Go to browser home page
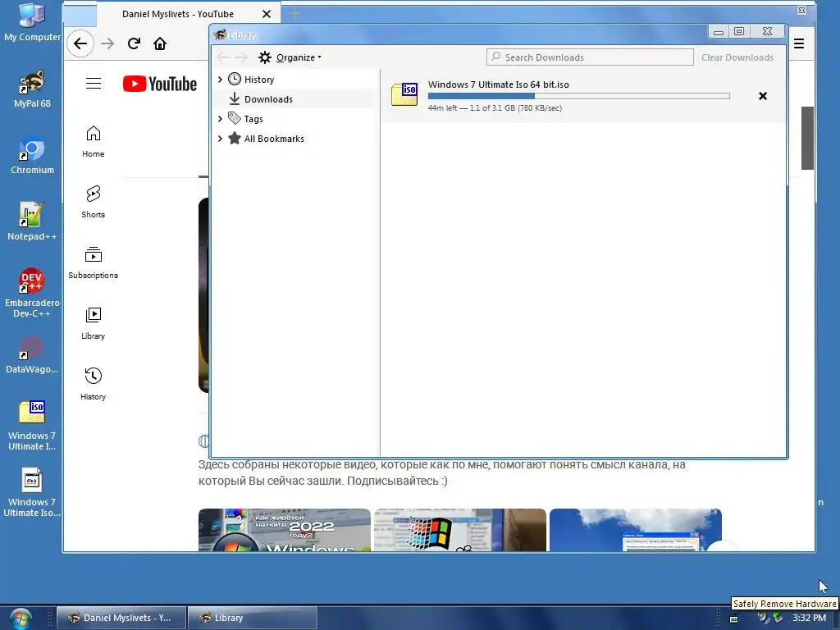Image resolution: width=840 pixels, height=630 pixels. 160,43
